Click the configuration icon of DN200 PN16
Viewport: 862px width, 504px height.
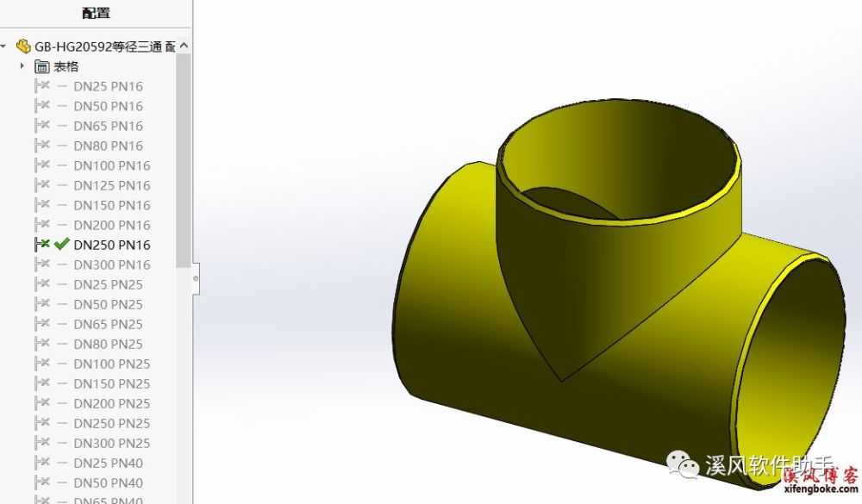click(x=41, y=225)
